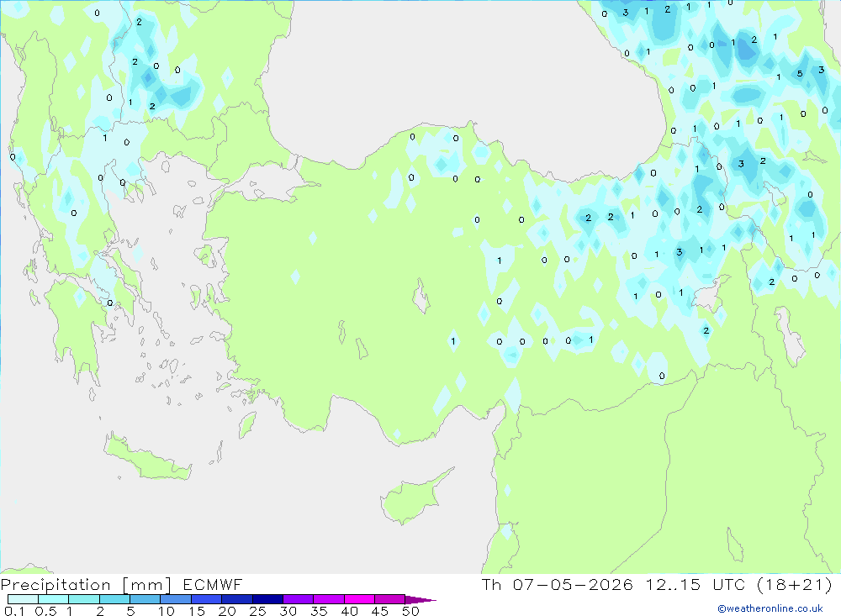
Task: Click the 1–2 mm legend color swatch
Action: click(x=83, y=599)
